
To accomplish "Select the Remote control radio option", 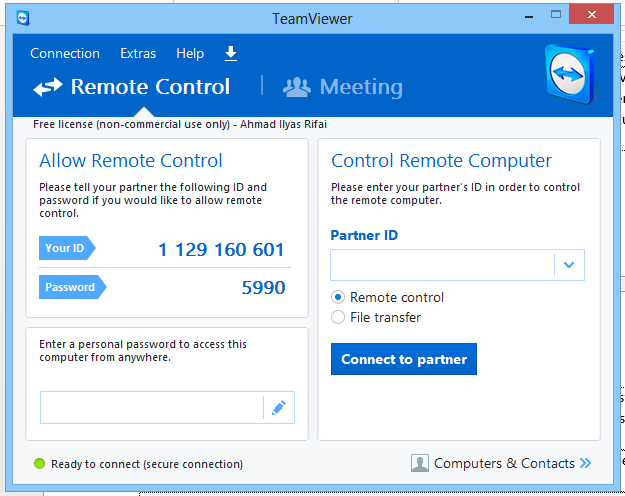I will click(338, 297).
